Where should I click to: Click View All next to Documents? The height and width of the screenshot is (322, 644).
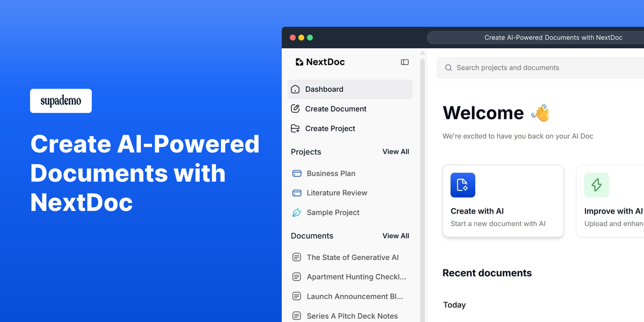coord(396,236)
